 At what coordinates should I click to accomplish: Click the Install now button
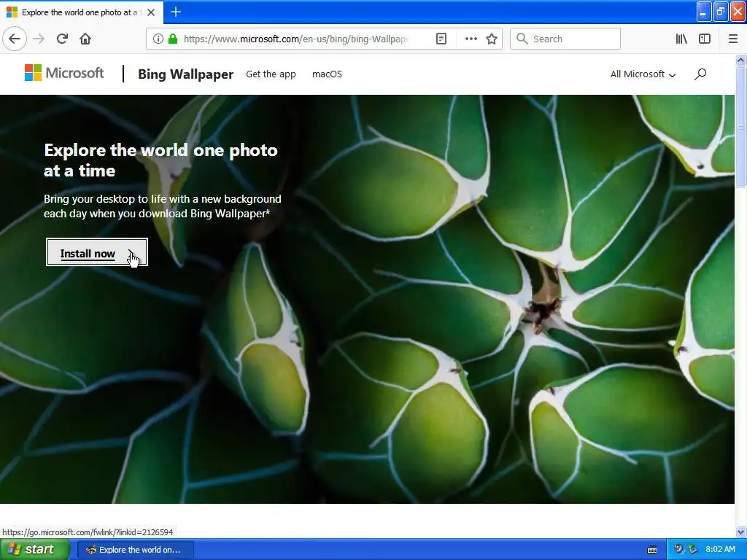97,252
